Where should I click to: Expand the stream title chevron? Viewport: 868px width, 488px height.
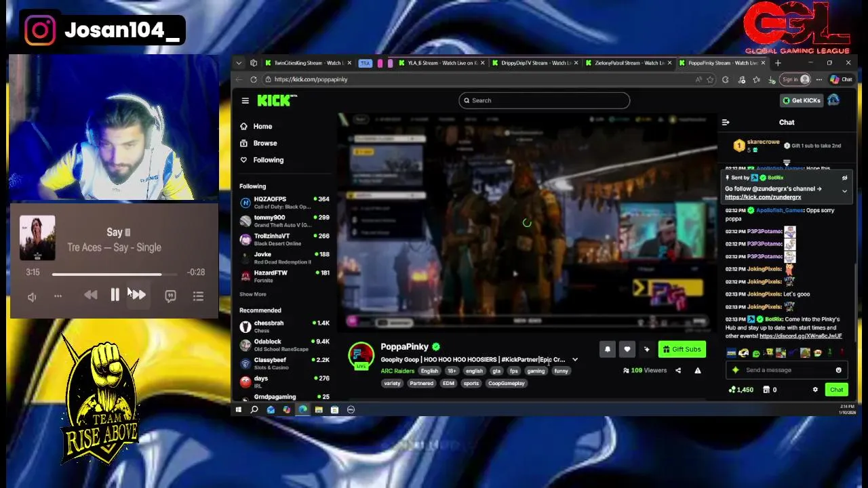tap(575, 360)
